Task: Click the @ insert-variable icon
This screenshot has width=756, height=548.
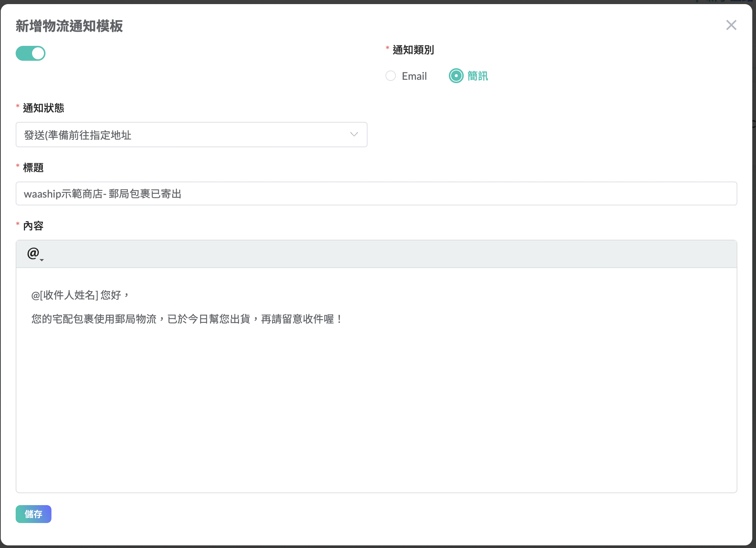Action: [33, 253]
